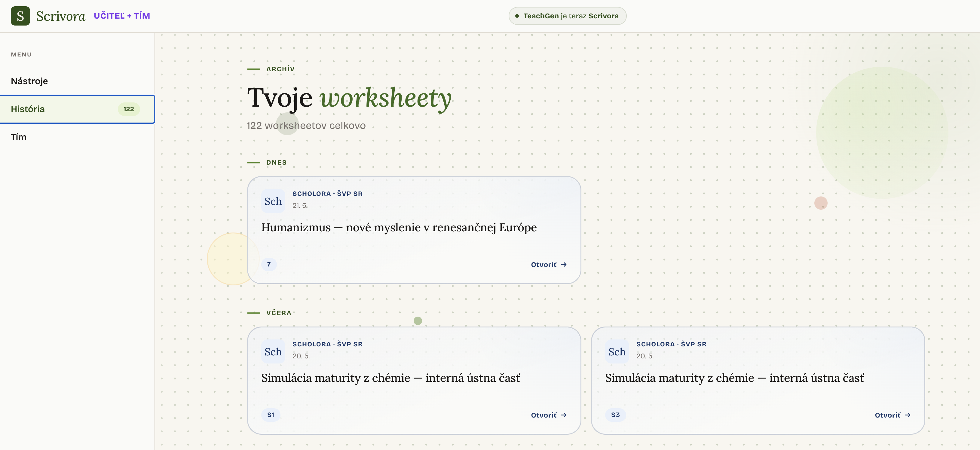The width and height of the screenshot is (980, 450).
Task: Select História in the sidebar menu
Action: coord(77,109)
